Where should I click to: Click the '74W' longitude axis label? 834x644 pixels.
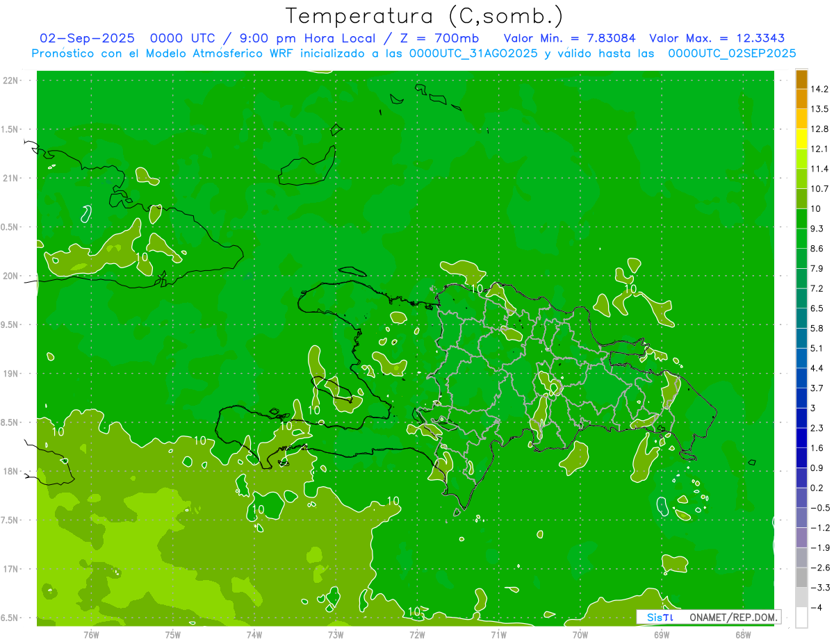pyautogui.click(x=254, y=634)
